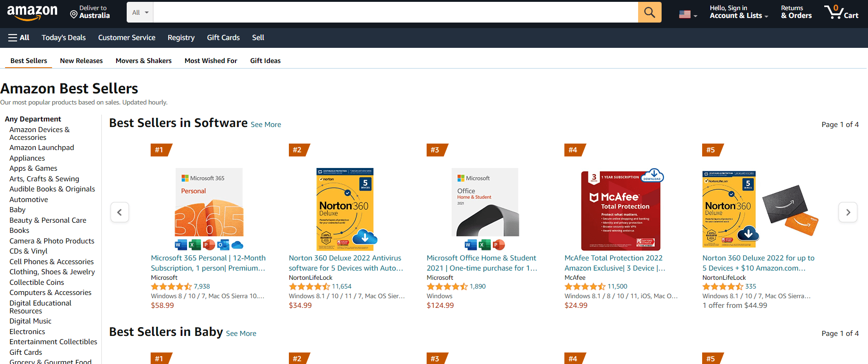Open the hamburger All menu
Image resolution: width=868 pixels, height=364 pixels.
(18, 37)
